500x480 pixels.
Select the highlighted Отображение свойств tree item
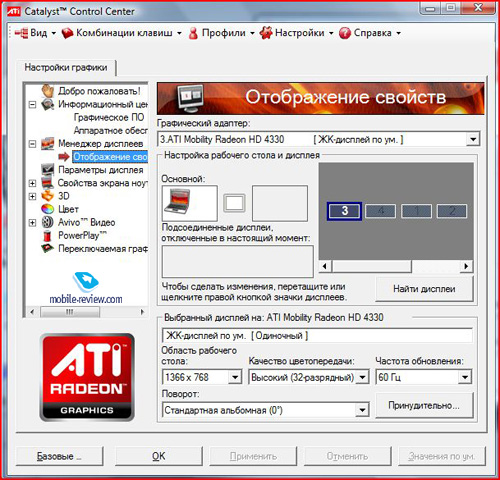click(x=110, y=157)
